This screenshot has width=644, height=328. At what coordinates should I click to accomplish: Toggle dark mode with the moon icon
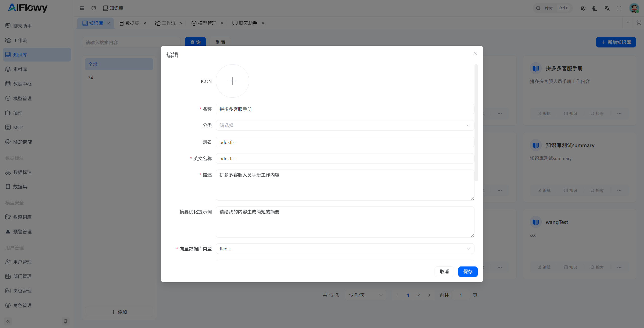[595, 8]
